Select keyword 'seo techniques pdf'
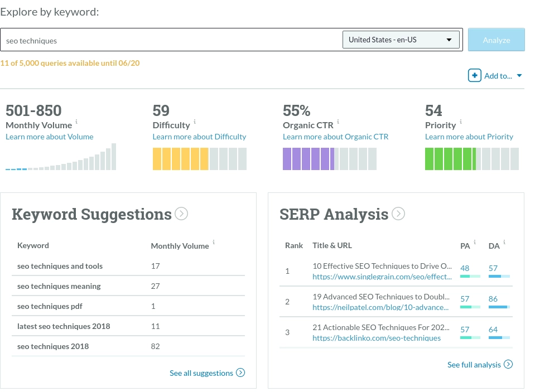 pyautogui.click(x=50, y=306)
